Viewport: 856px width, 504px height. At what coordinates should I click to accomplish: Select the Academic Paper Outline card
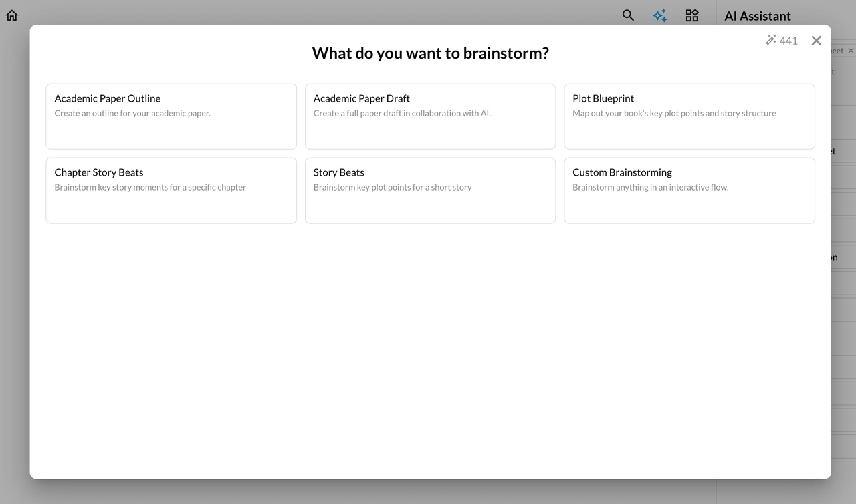tap(171, 116)
